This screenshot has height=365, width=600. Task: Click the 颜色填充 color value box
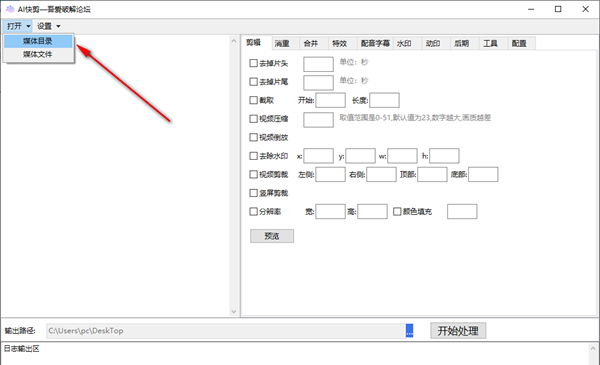(x=462, y=211)
